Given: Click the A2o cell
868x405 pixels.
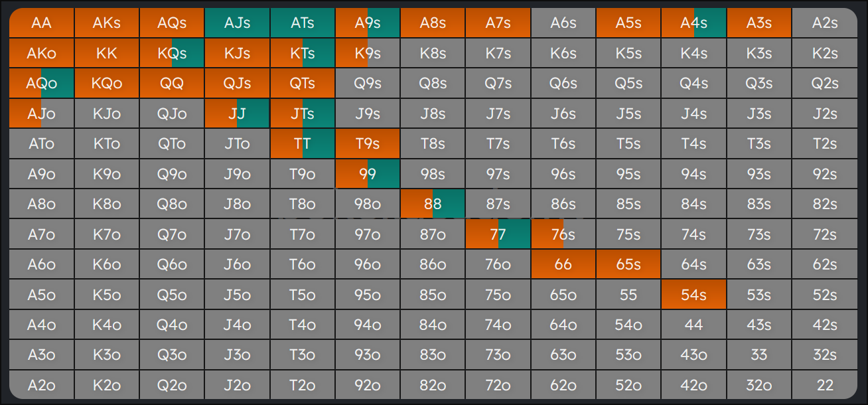Looking at the screenshot, I should pos(41,385).
